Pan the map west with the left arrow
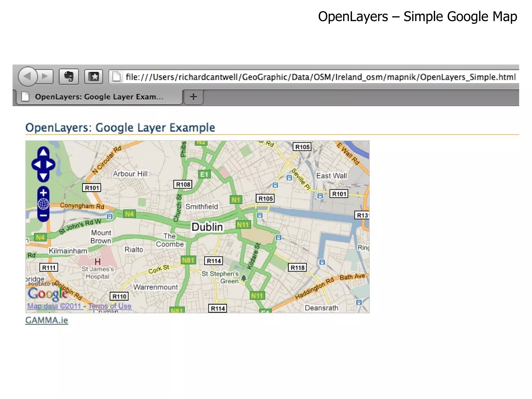The width and height of the screenshot is (532, 399). [x=37, y=165]
